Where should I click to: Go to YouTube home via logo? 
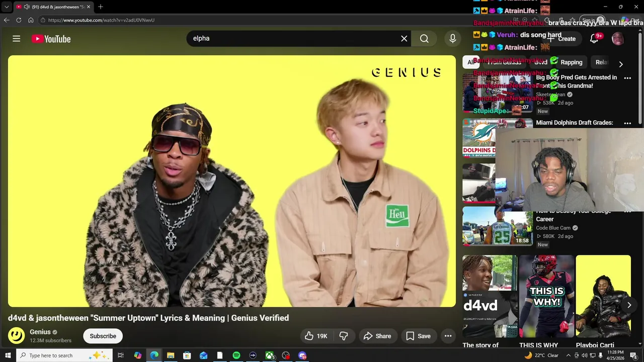51,39
